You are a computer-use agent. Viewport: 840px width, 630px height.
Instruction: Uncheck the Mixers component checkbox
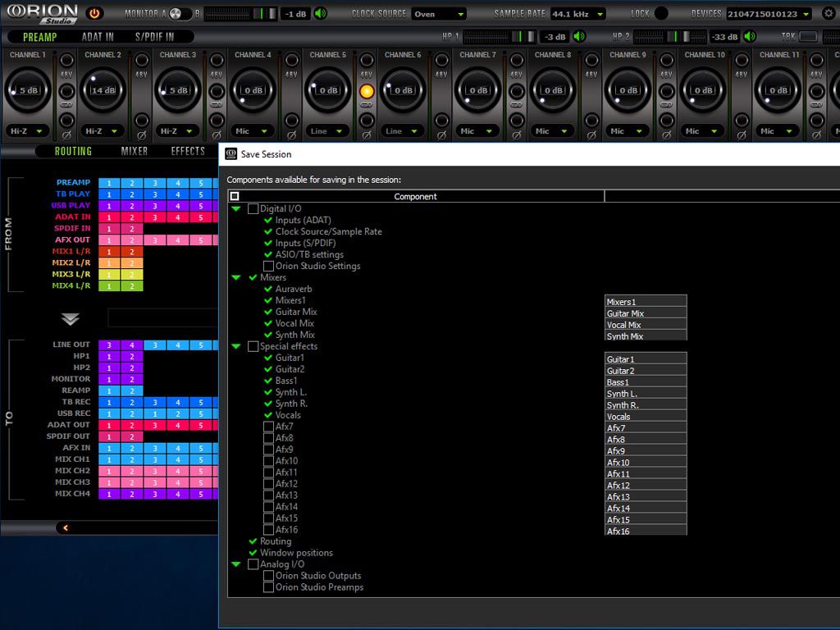pyautogui.click(x=253, y=277)
